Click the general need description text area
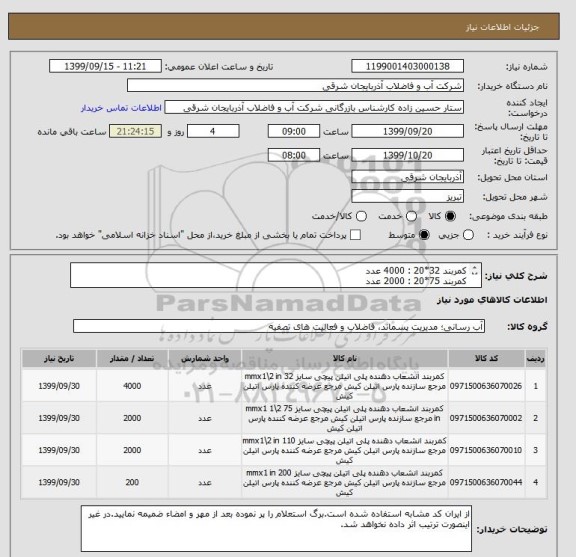The image size is (576, 557). coord(276,275)
